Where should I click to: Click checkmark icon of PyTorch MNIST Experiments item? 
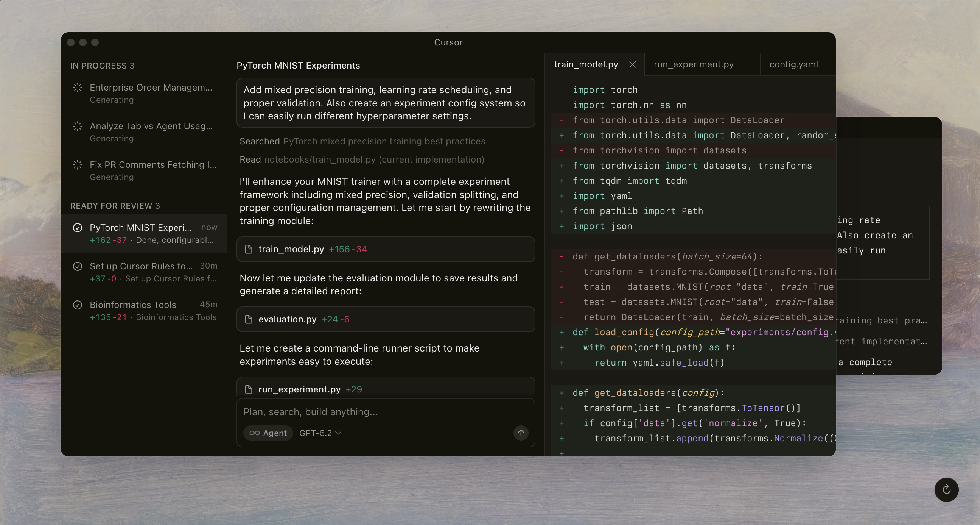tap(77, 228)
